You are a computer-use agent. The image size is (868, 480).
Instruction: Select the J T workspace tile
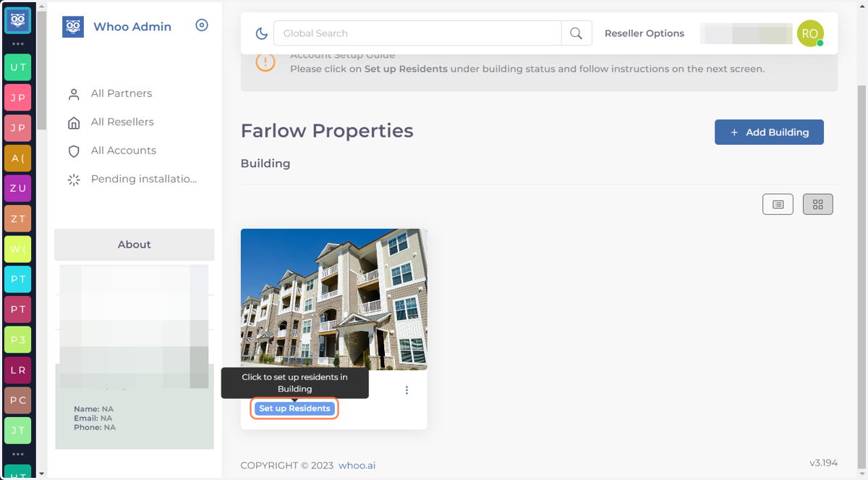coord(18,430)
